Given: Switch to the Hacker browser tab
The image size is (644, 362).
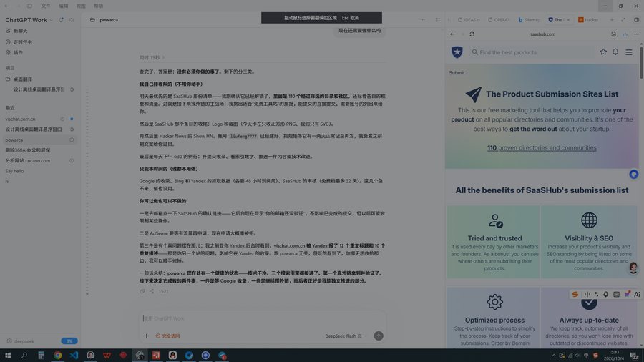Looking at the screenshot, I should 589,20.
